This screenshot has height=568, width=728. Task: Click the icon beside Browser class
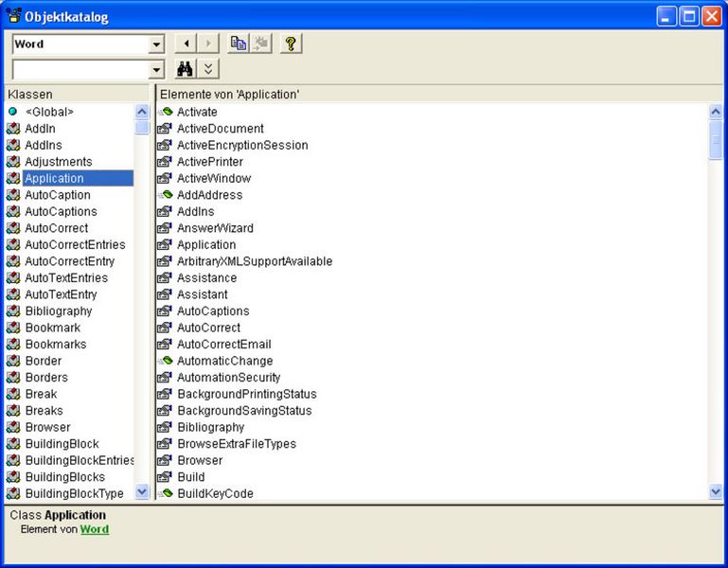[13, 427]
